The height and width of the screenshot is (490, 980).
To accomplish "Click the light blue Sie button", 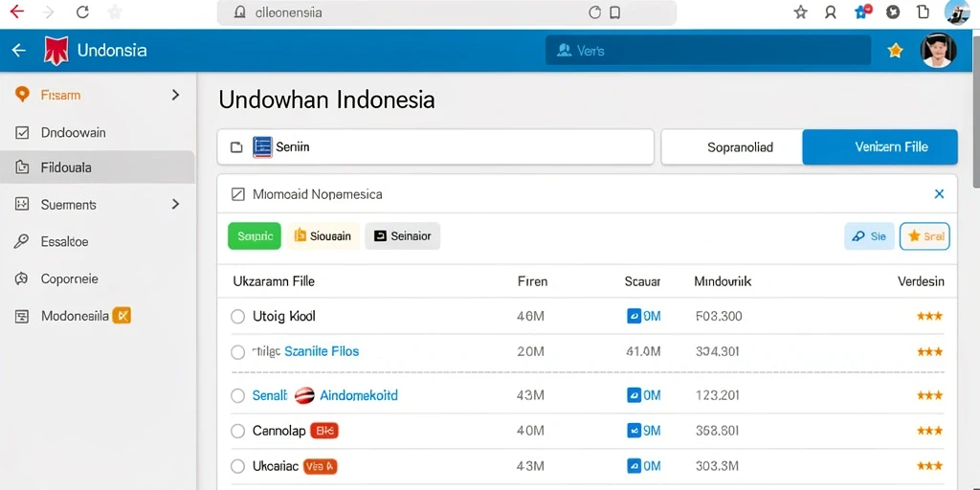I will [869, 236].
